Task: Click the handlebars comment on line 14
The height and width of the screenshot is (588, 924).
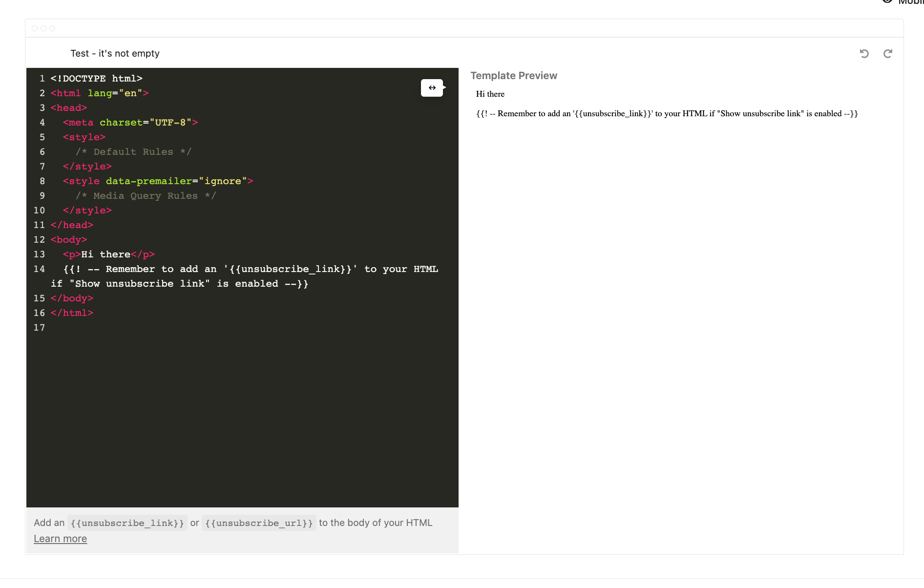Action: (x=244, y=276)
